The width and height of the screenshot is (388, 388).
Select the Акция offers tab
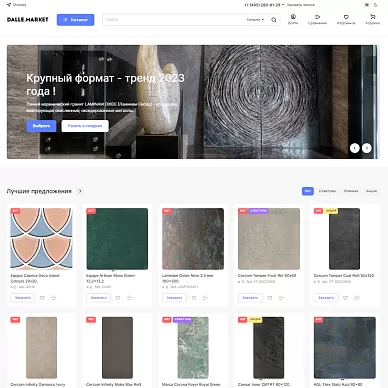click(371, 191)
